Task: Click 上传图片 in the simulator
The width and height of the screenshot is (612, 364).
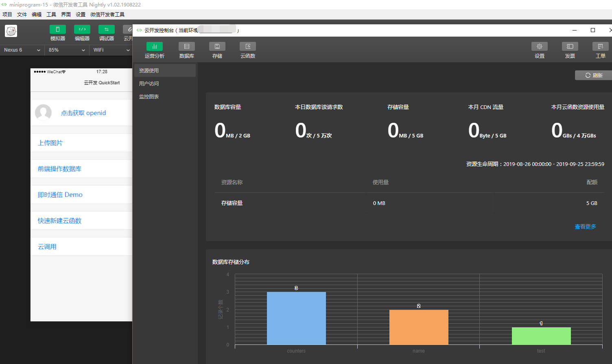Action: (x=50, y=143)
